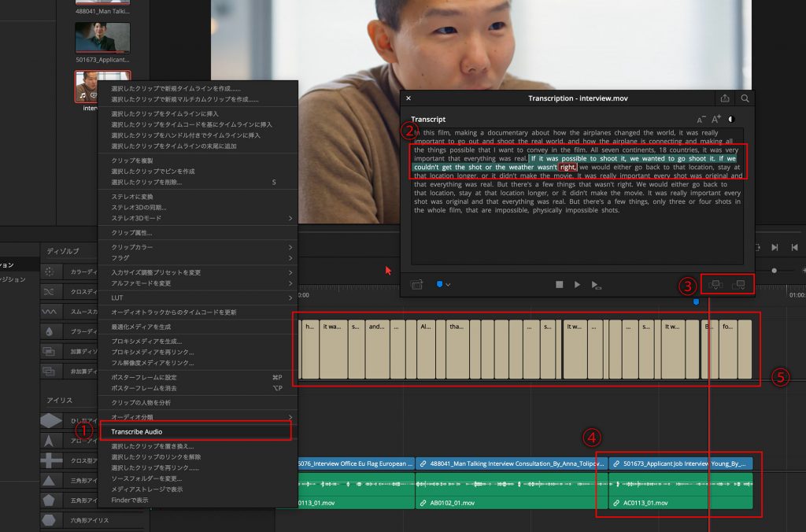Expand the クリップカラー submenu
This screenshot has width=806, height=532.
198,247
